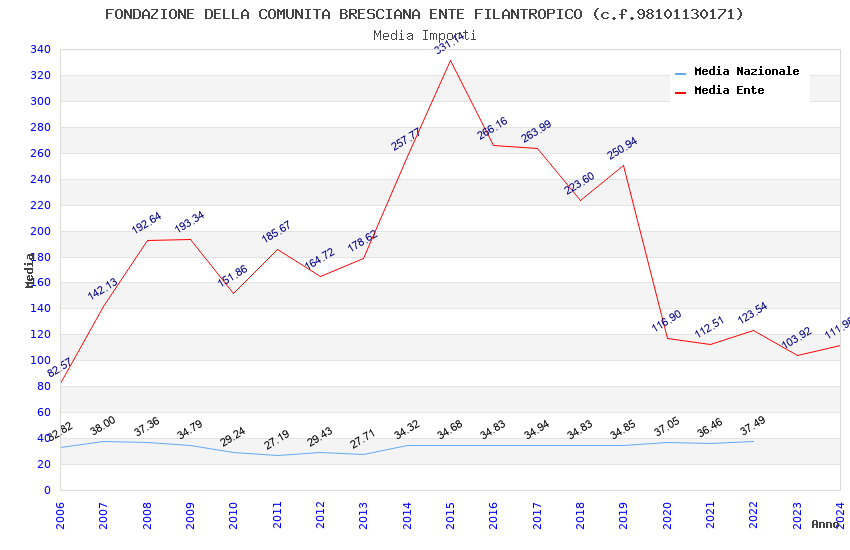Click the Media y-axis title

tap(29, 270)
